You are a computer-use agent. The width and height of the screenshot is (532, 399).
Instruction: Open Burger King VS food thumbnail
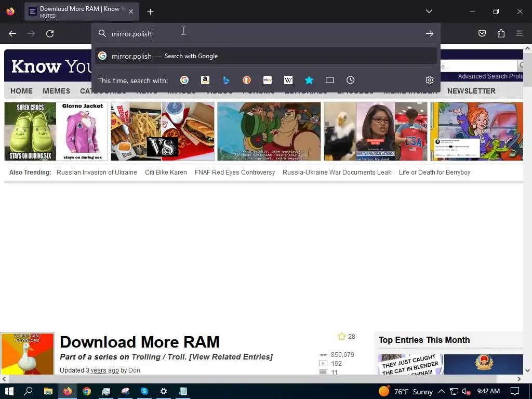pos(163,131)
